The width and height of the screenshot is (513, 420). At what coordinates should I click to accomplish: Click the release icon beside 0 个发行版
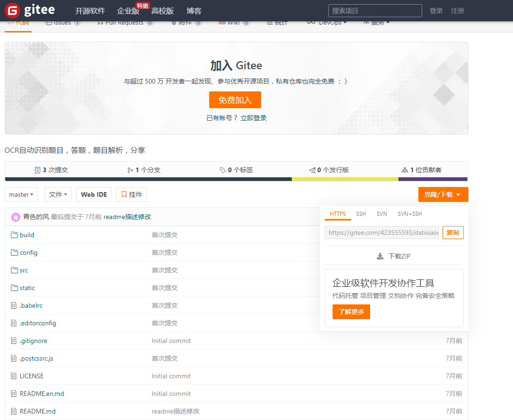tap(313, 170)
